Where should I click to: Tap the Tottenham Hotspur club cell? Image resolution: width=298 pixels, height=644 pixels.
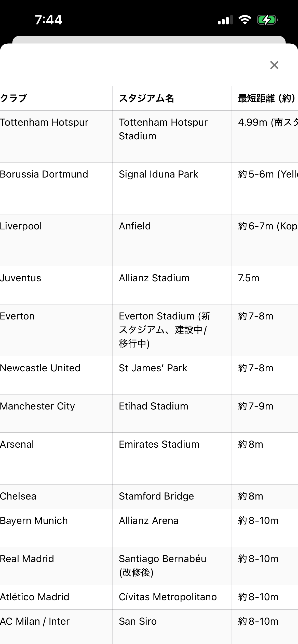click(44, 123)
